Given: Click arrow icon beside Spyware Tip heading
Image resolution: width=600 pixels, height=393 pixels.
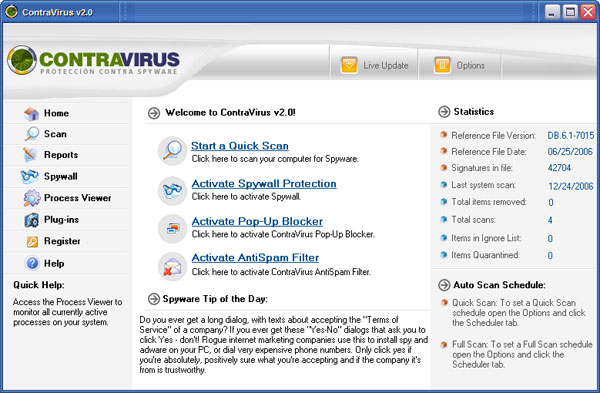Looking at the screenshot, I should (154, 299).
